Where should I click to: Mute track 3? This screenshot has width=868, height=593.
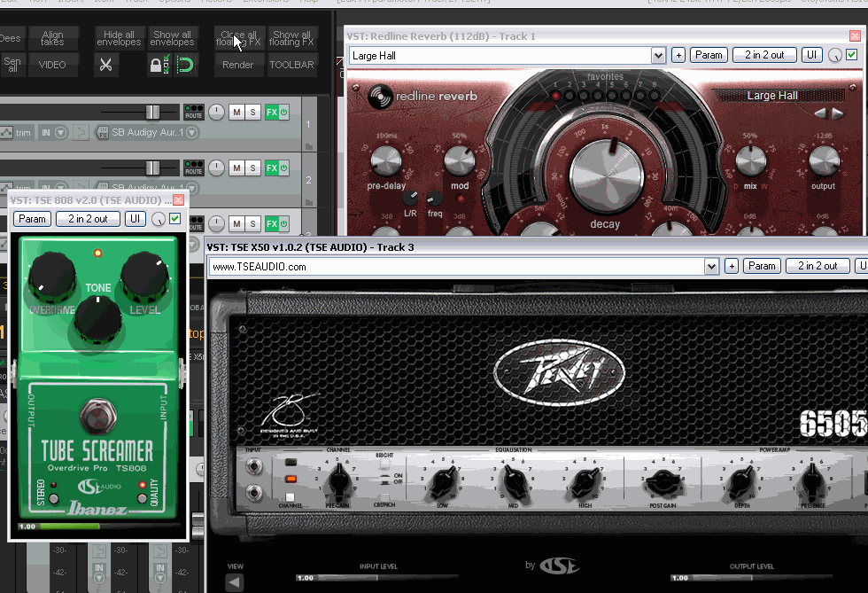[x=237, y=224]
